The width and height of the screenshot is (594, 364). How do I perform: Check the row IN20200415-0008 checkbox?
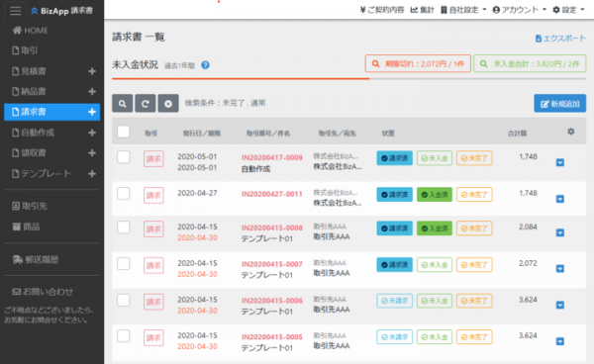124,227
